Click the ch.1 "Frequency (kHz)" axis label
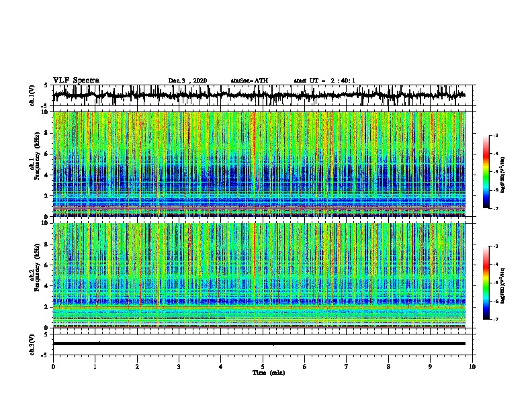The width and height of the screenshot is (532, 411). tap(37, 156)
